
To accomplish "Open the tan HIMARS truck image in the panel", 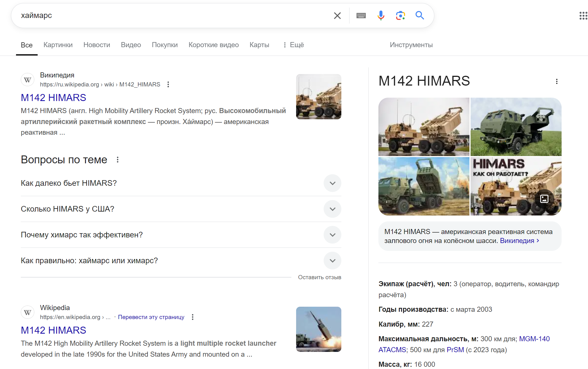I will click(x=424, y=127).
